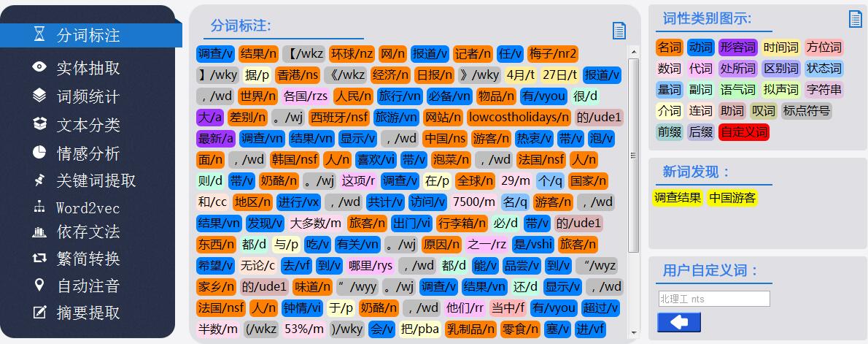Click the purple 形容词 legend swatch
The height and width of the screenshot is (344, 868).
738,47
